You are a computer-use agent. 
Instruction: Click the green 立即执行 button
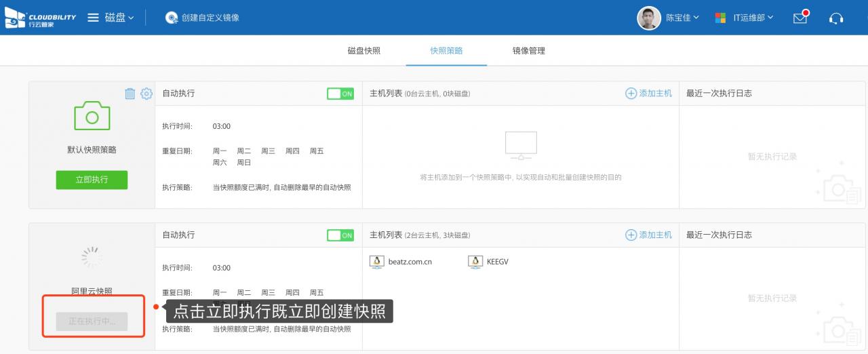[92, 180]
